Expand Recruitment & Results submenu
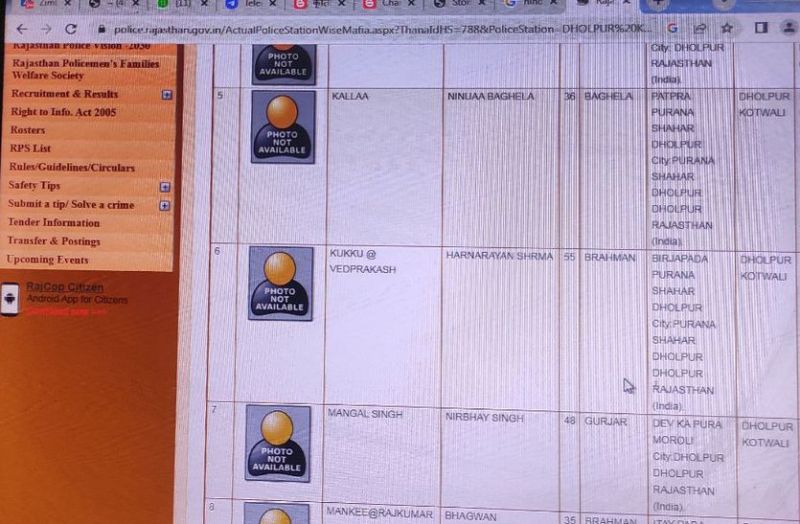The width and height of the screenshot is (800, 524). point(166,95)
